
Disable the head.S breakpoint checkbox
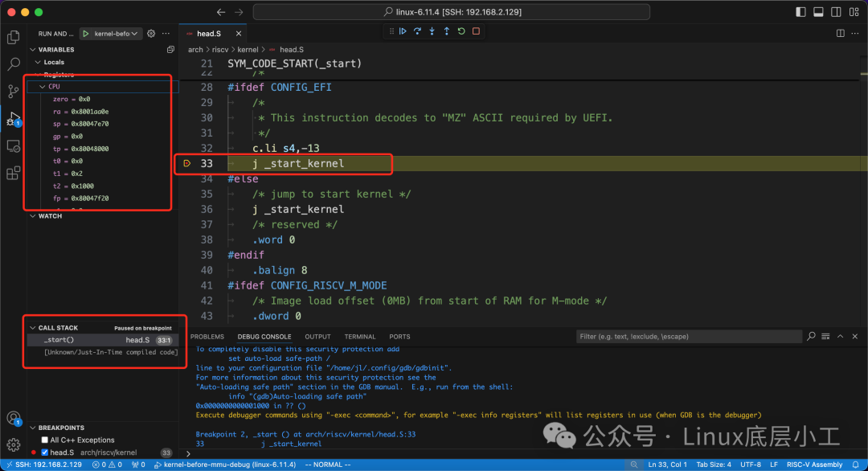click(x=45, y=453)
